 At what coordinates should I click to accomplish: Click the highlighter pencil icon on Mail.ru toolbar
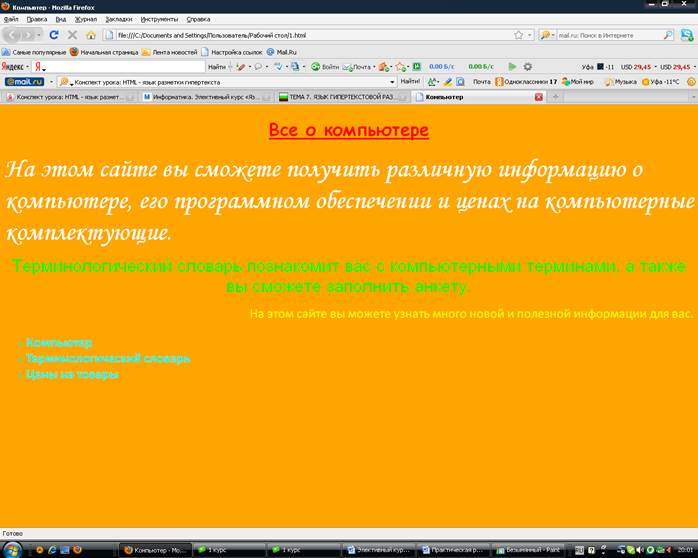(x=448, y=82)
